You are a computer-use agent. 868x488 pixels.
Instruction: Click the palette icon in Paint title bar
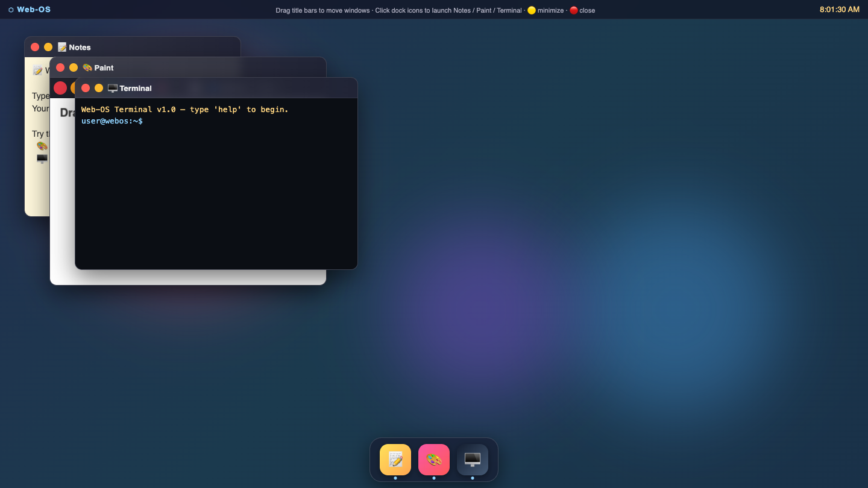(x=87, y=67)
